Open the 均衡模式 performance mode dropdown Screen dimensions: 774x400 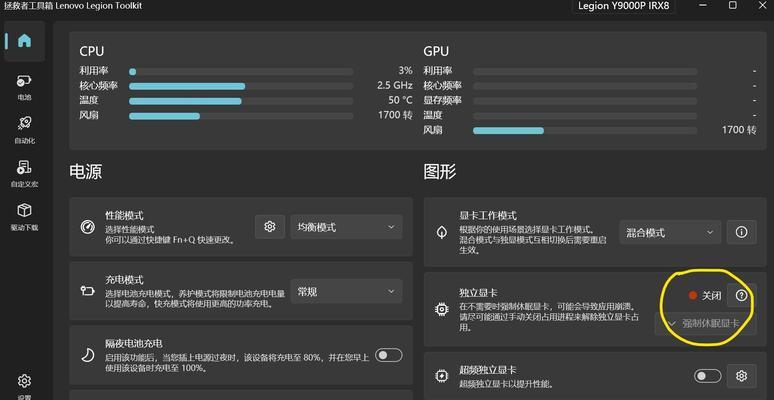coord(347,227)
